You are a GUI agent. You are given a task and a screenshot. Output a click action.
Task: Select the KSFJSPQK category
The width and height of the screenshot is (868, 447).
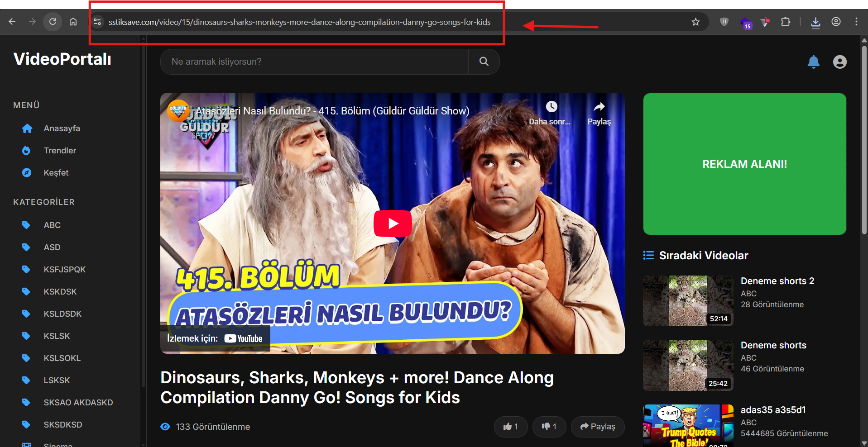click(65, 270)
